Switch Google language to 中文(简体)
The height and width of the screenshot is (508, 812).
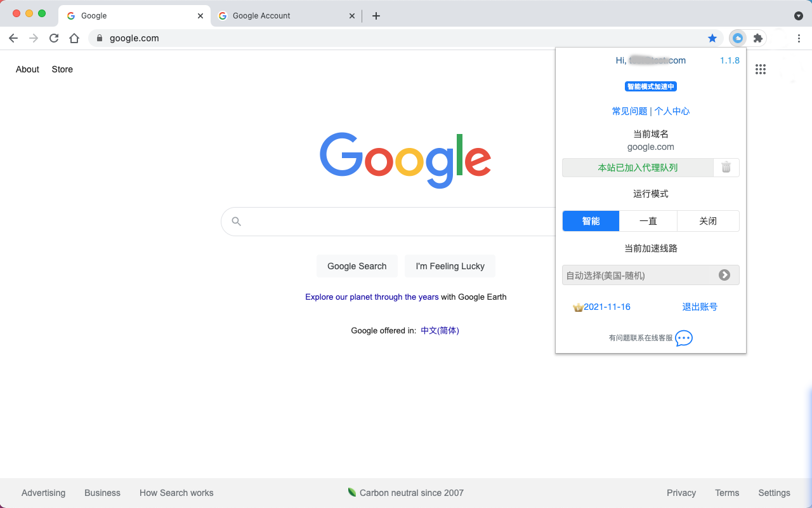coord(440,330)
